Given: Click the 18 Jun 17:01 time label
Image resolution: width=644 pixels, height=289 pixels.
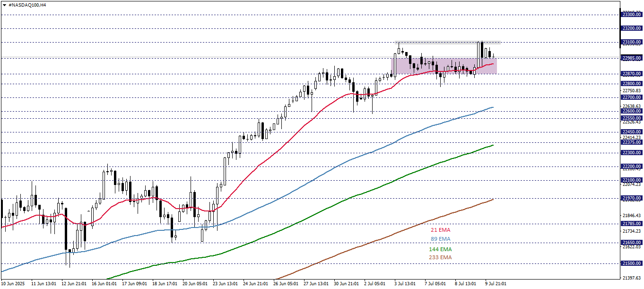Looking at the screenshot, I should click(x=165, y=284).
